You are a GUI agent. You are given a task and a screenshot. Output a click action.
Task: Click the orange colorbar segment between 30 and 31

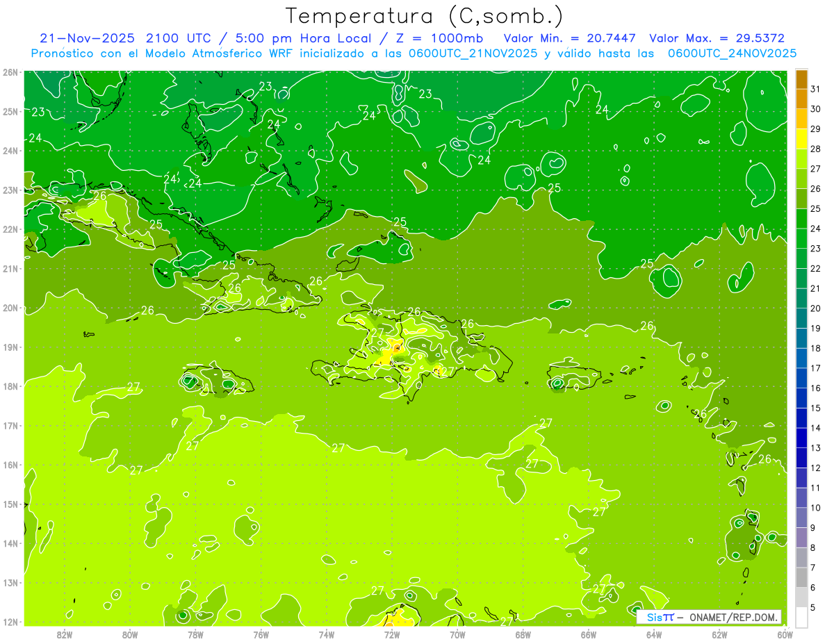click(x=801, y=99)
